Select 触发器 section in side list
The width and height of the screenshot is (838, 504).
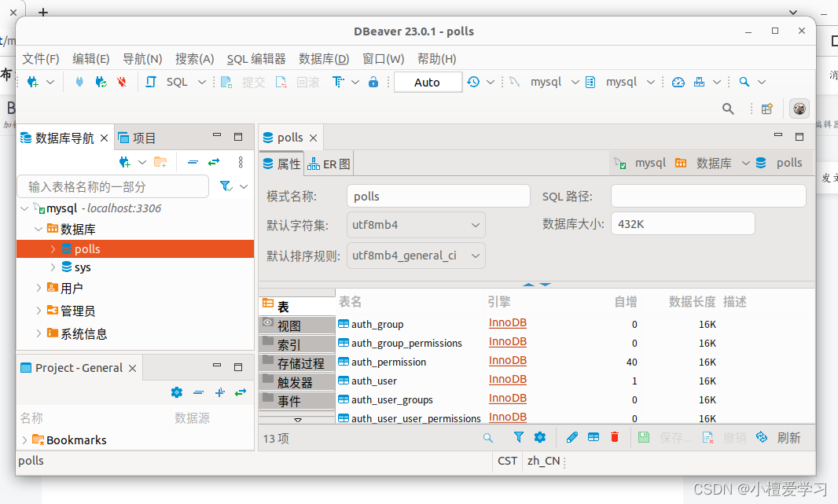(297, 381)
